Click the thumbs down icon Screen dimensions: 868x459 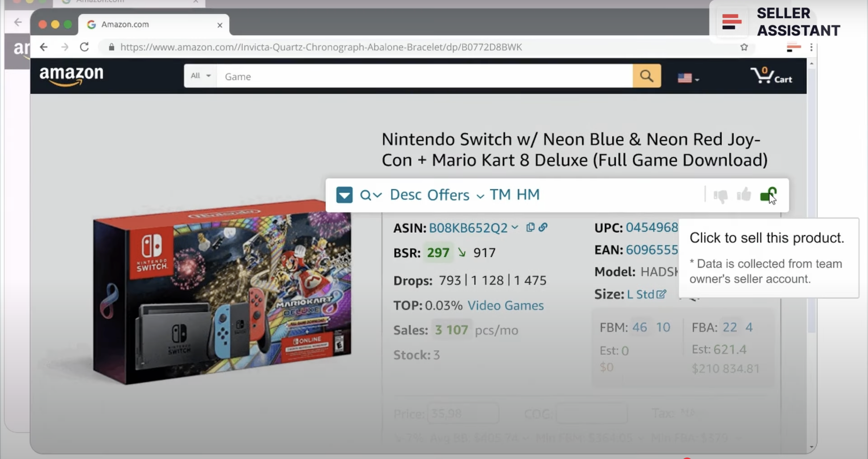[x=720, y=196]
